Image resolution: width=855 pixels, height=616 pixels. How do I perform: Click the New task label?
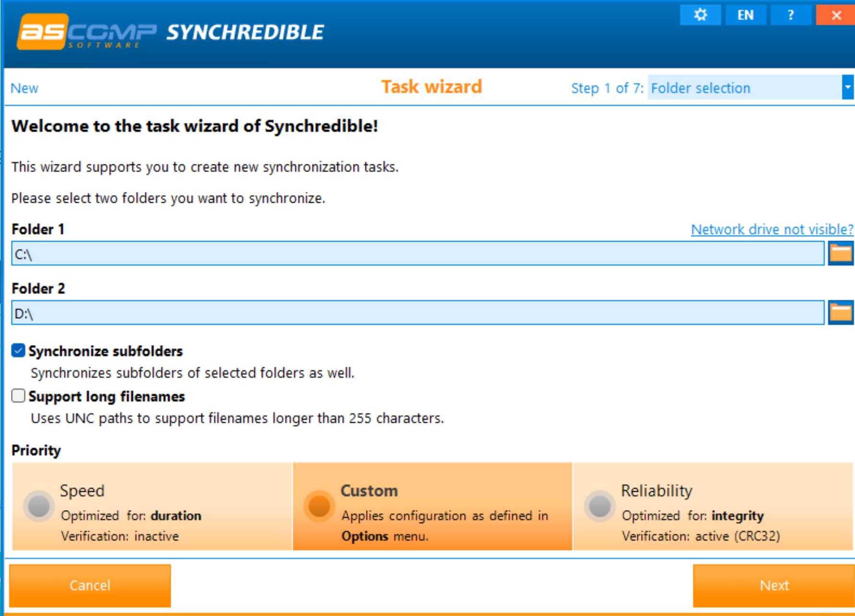(x=24, y=88)
